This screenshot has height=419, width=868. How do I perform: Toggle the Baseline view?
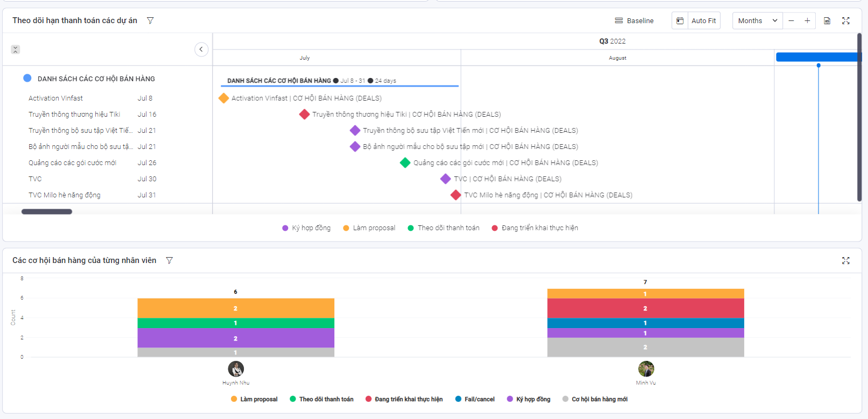tap(634, 21)
